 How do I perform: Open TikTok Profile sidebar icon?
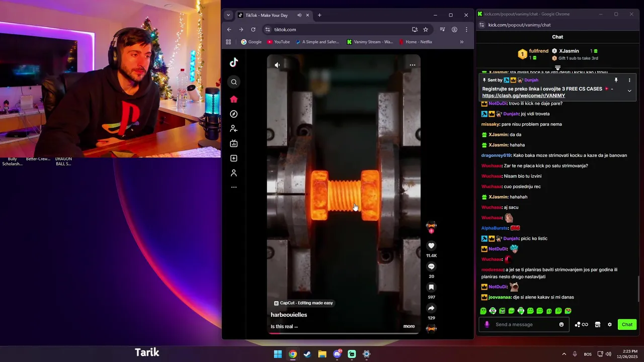pyautogui.click(x=234, y=173)
